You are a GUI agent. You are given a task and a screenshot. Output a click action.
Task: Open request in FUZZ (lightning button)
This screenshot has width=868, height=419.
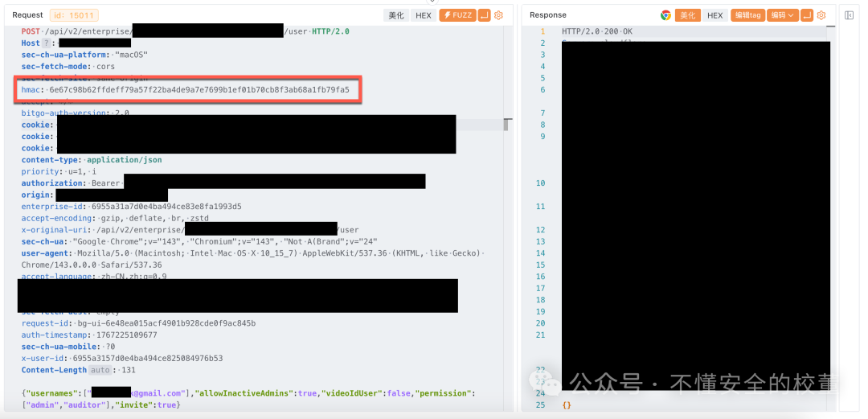tap(457, 15)
